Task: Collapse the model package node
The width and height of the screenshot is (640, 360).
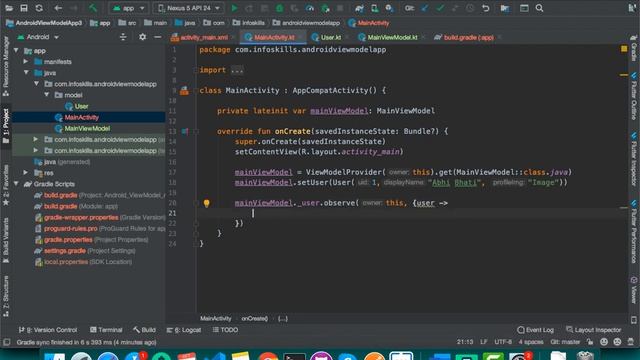Action: (47, 95)
